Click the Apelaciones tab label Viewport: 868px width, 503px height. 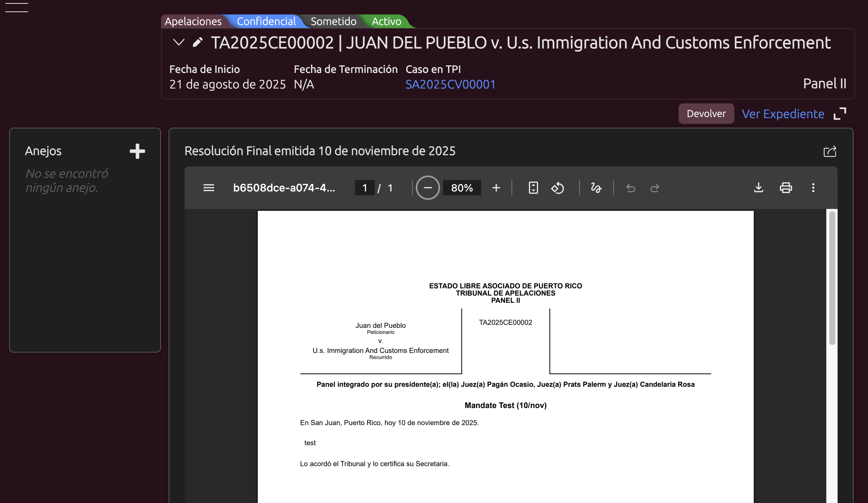click(x=193, y=21)
